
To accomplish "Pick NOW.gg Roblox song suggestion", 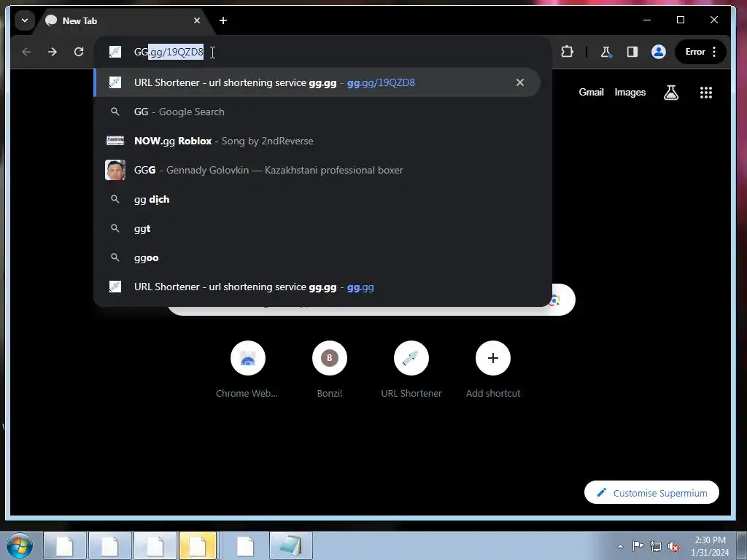I will (317, 141).
